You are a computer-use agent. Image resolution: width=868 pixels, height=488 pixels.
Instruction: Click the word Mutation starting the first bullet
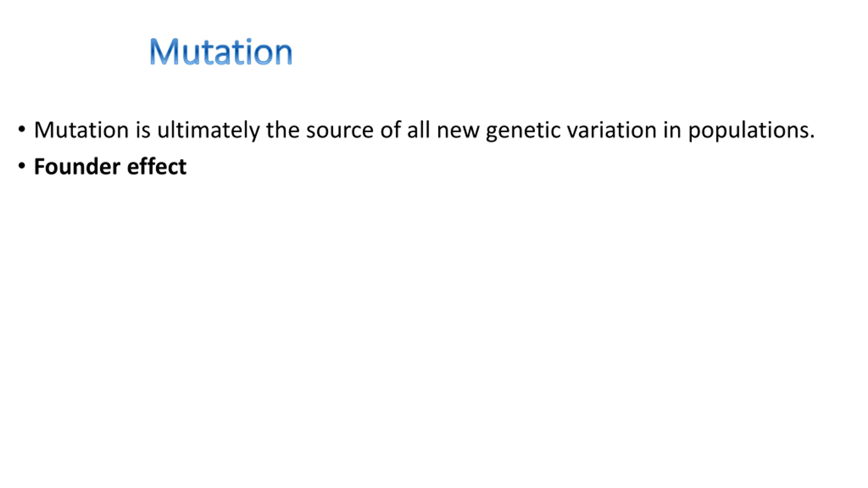[81, 130]
